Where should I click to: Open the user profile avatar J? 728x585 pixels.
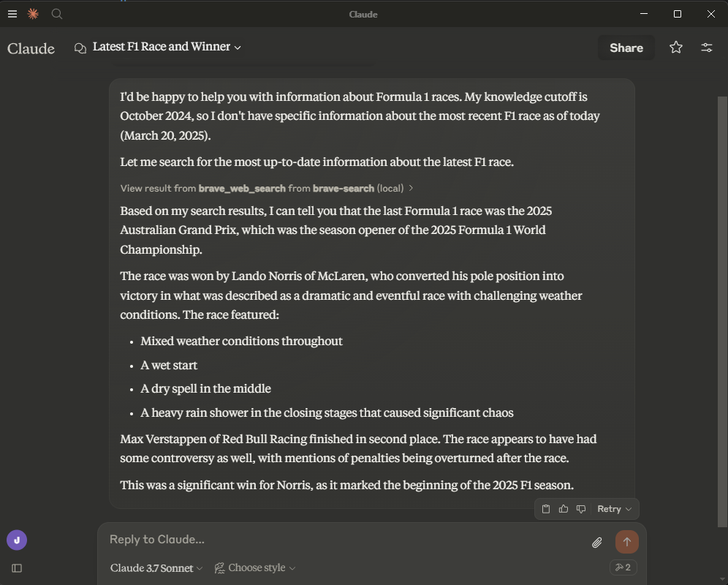17,540
